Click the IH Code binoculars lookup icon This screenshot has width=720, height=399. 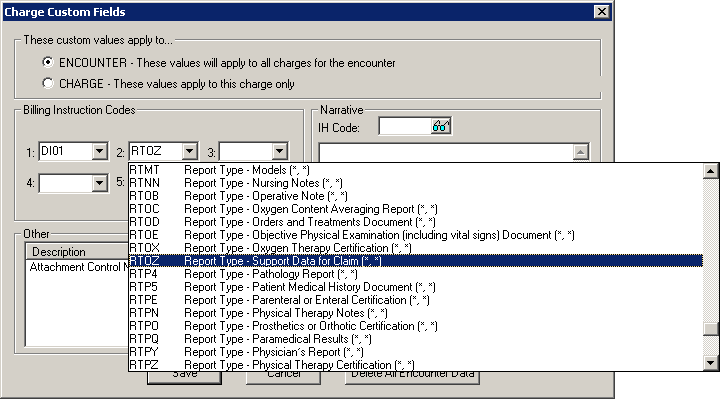pos(441,126)
